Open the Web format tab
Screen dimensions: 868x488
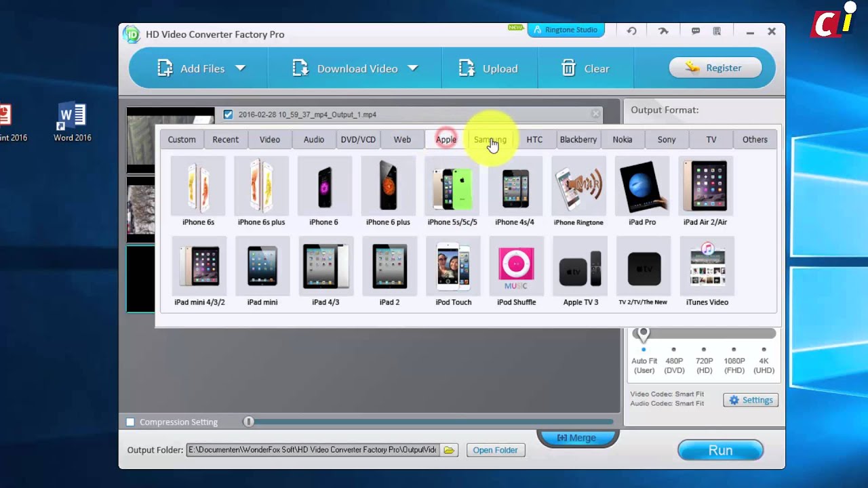(402, 140)
